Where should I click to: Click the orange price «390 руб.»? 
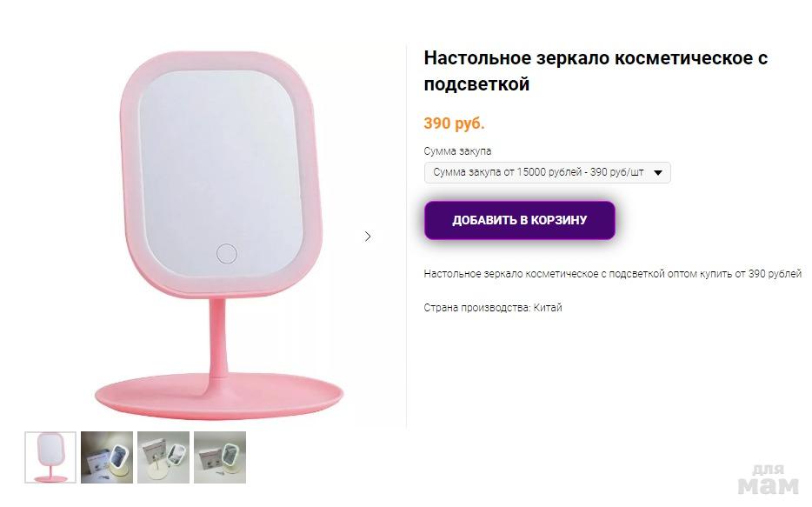(454, 123)
